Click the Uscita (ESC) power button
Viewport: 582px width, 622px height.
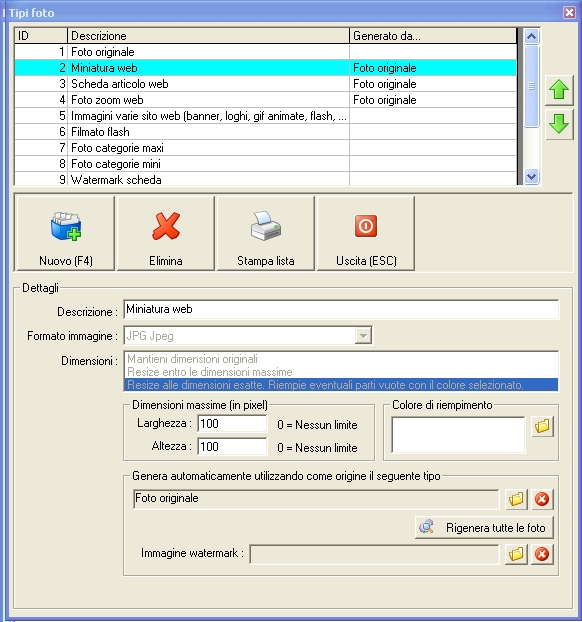tap(366, 234)
